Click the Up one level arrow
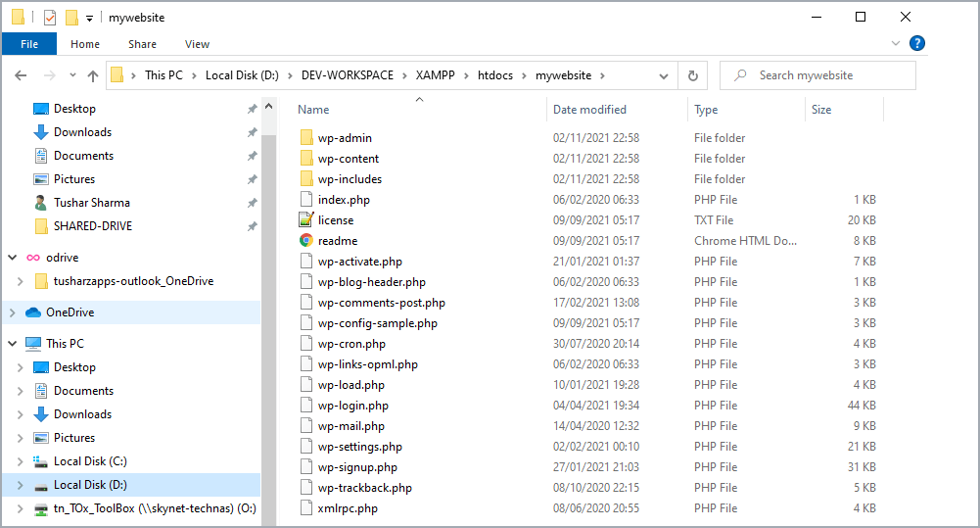 93,75
